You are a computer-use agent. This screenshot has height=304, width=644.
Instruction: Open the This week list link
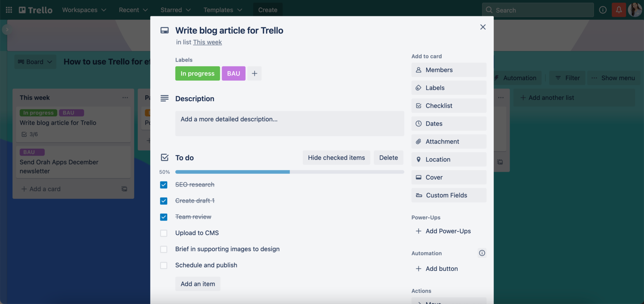coord(207,42)
